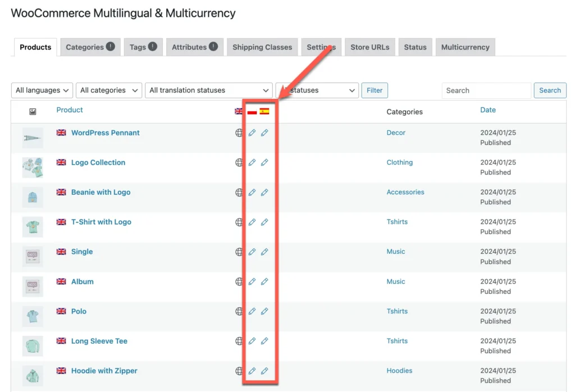Edit the Polish translation of Polo
575x392 pixels.
coord(252,311)
